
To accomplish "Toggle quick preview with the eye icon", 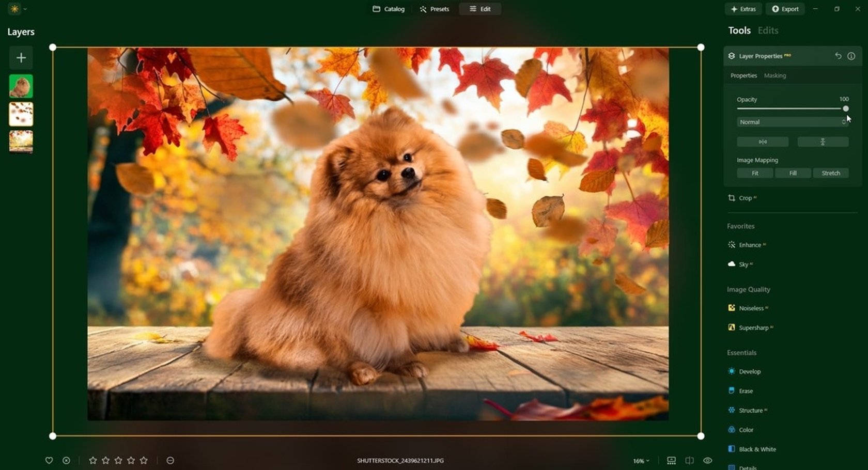I will (708, 460).
